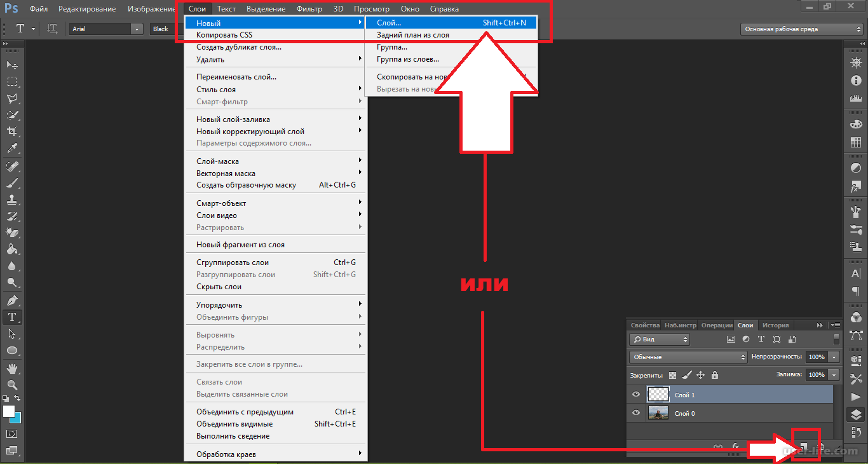868x464 pixels.
Task: Open the Файл menu
Action: (x=38, y=9)
